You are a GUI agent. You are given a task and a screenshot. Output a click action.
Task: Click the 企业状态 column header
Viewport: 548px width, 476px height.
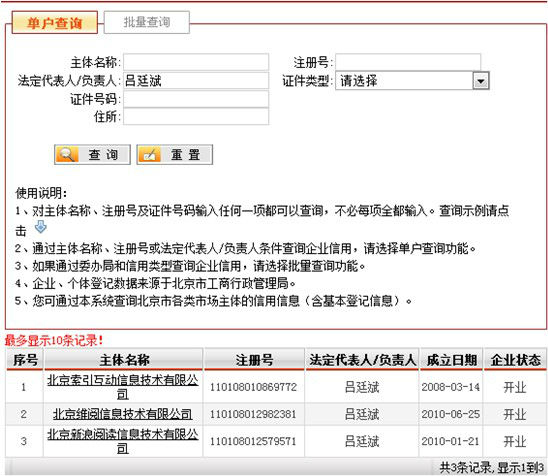[515, 360]
